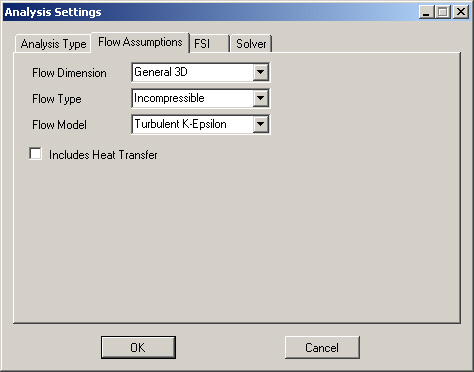Image resolution: width=474 pixels, height=372 pixels.
Task: Switch to the Analysis Type tab
Action: coord(53,44)
